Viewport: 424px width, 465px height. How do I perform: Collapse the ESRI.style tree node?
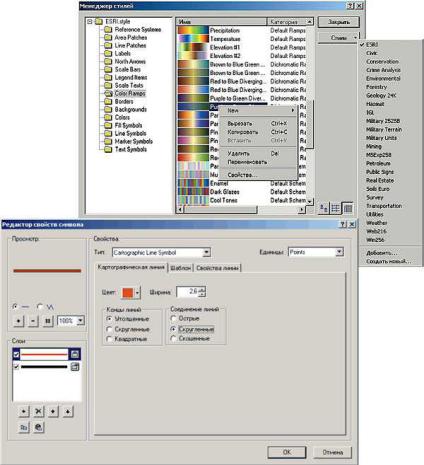(x=90, y=22)
